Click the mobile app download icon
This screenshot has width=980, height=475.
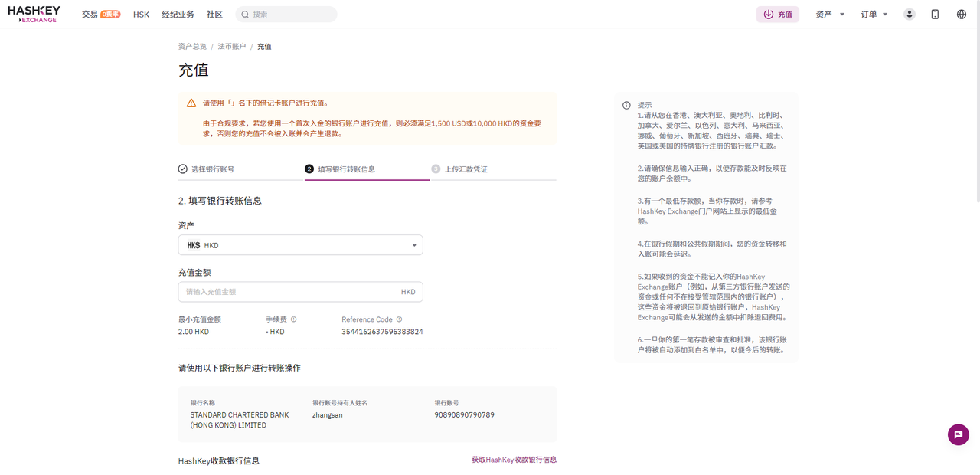(935, 15)
